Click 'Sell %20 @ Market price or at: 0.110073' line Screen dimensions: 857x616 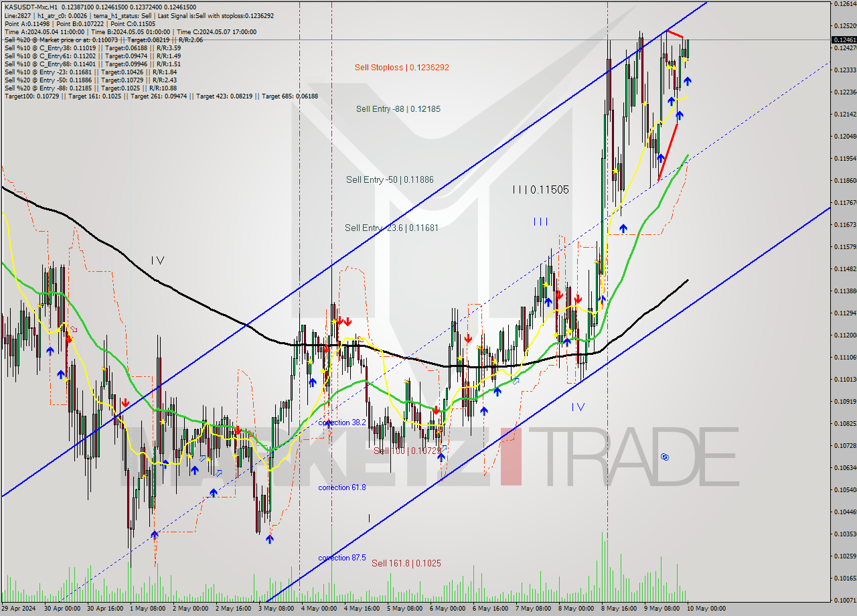click(103, 40)
